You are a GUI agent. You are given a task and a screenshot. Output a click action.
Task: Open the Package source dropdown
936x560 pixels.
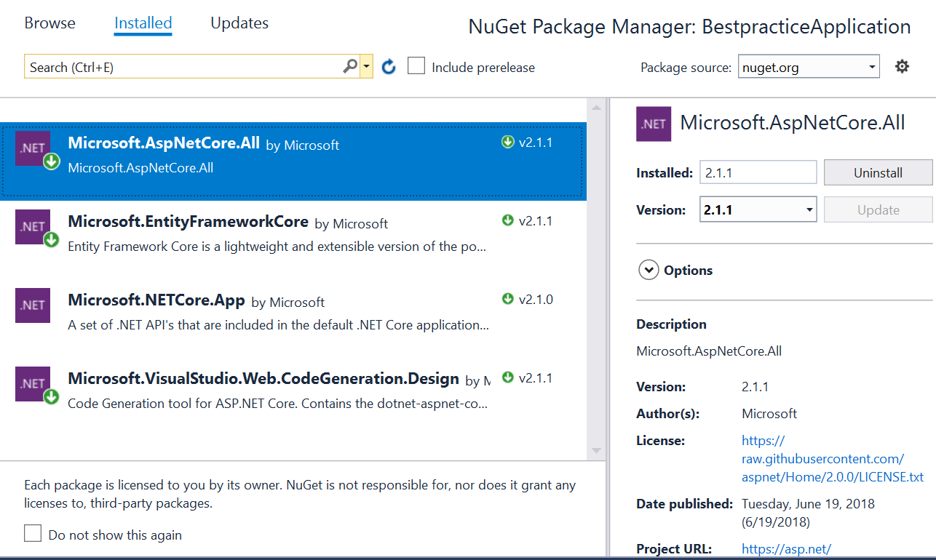[809, 67]
